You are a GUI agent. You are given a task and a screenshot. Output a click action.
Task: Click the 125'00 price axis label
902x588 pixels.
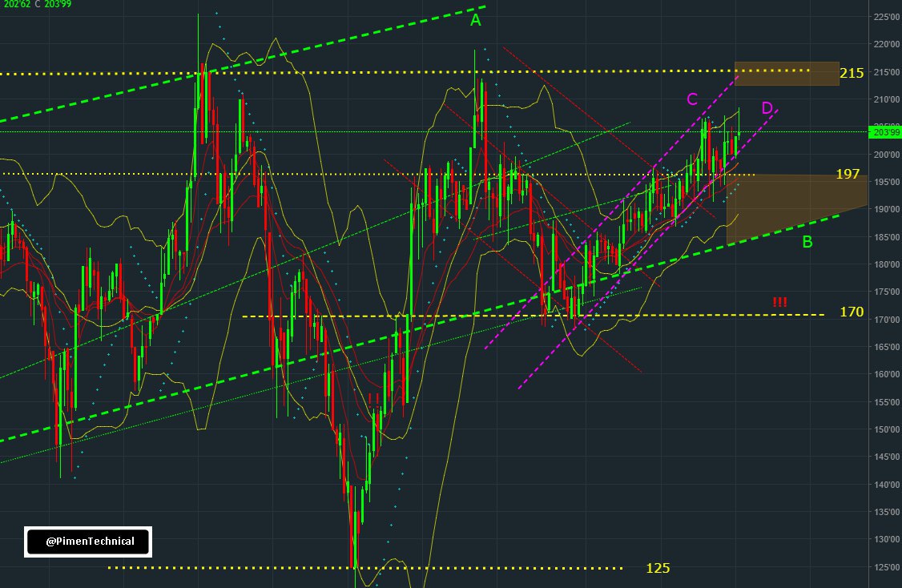(x=887, y=566)
